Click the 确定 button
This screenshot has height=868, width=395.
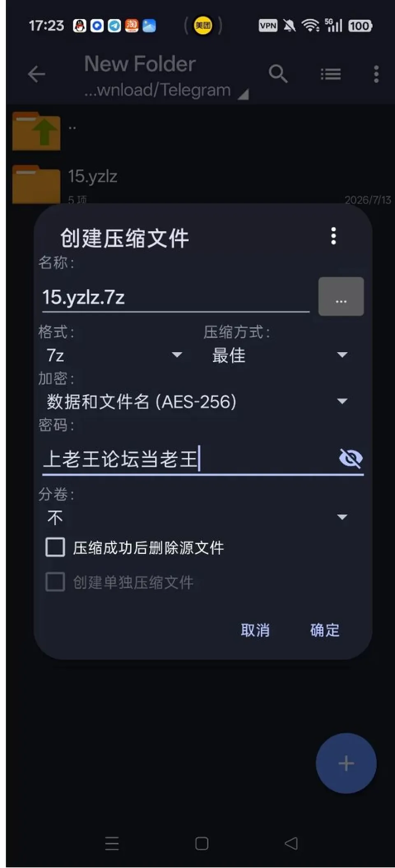point(325,630)
